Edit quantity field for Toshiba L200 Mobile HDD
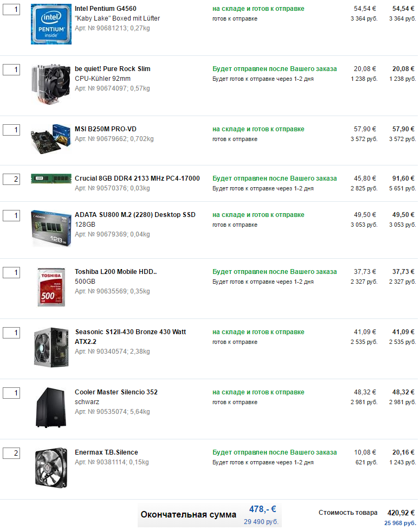 coord(11,272)
